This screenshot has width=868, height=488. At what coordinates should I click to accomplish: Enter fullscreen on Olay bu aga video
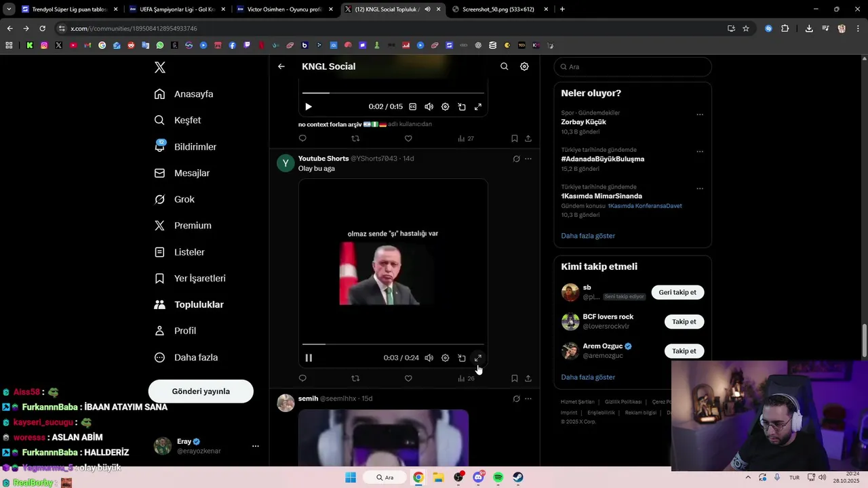click(x=478, y=358)
